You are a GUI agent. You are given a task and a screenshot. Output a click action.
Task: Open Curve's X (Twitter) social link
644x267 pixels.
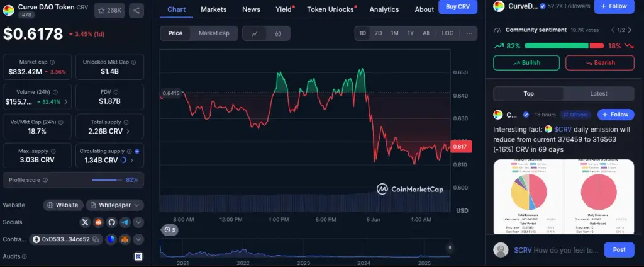coord(85,222)
